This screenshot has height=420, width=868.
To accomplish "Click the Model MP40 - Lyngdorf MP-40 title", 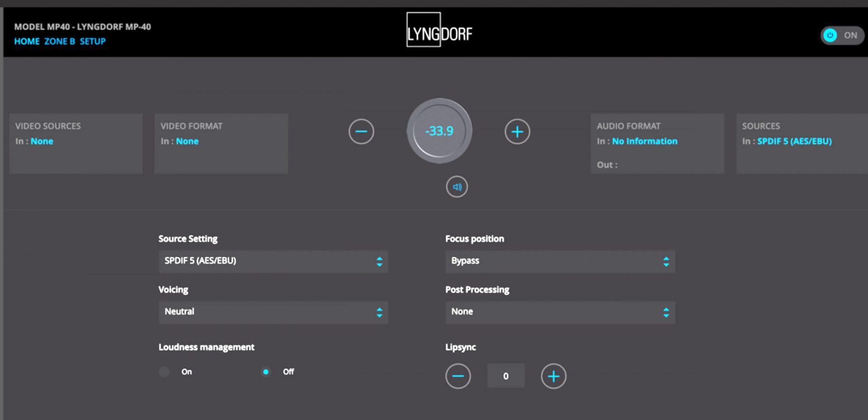I will click(83, 27).
